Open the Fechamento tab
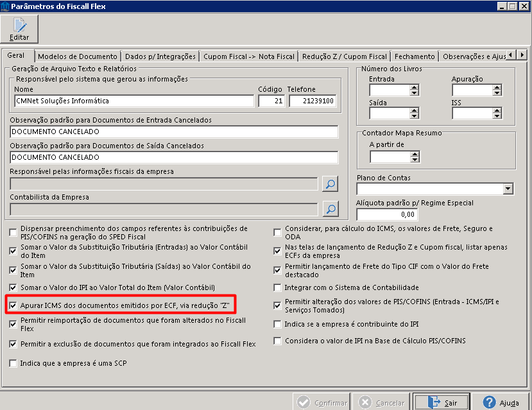Image resolution: width=532 pixels, height=410 pixels. pyautogui.click(x=415, y=56)
